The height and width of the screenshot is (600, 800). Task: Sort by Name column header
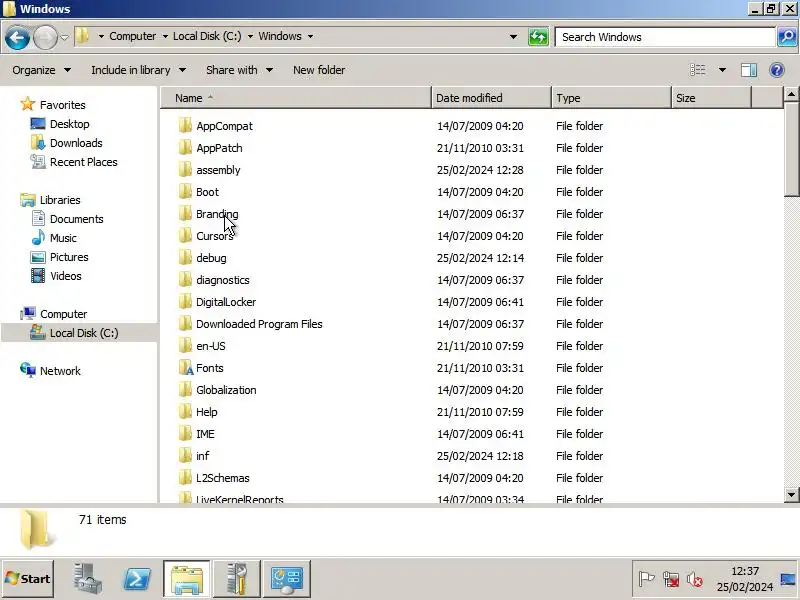point(296,98)
